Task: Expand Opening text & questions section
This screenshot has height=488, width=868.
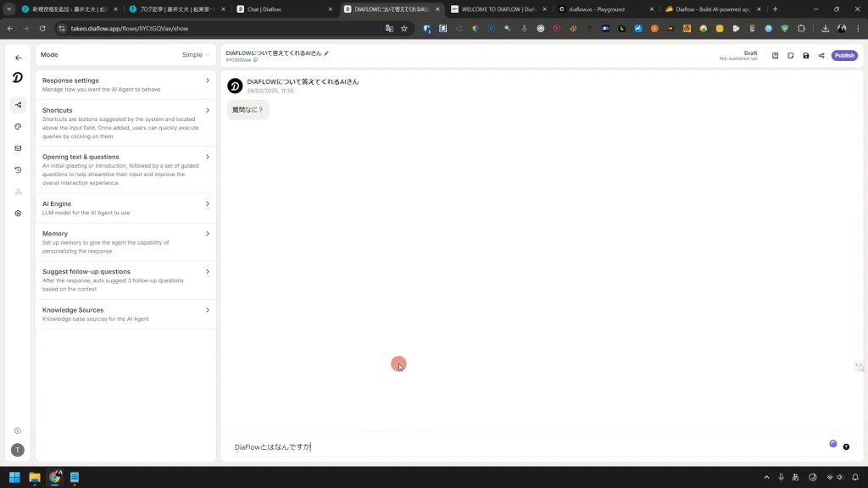Action: [x=125, y=169]
